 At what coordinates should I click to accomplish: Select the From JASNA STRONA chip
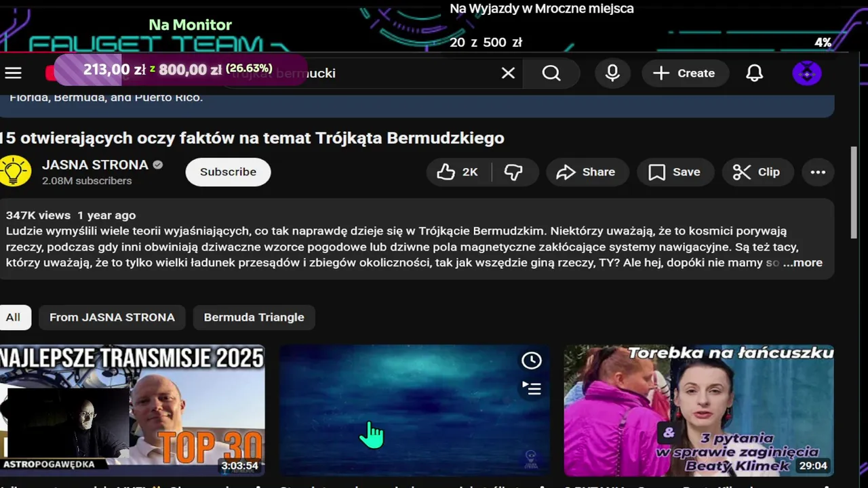tap(112, 317)
